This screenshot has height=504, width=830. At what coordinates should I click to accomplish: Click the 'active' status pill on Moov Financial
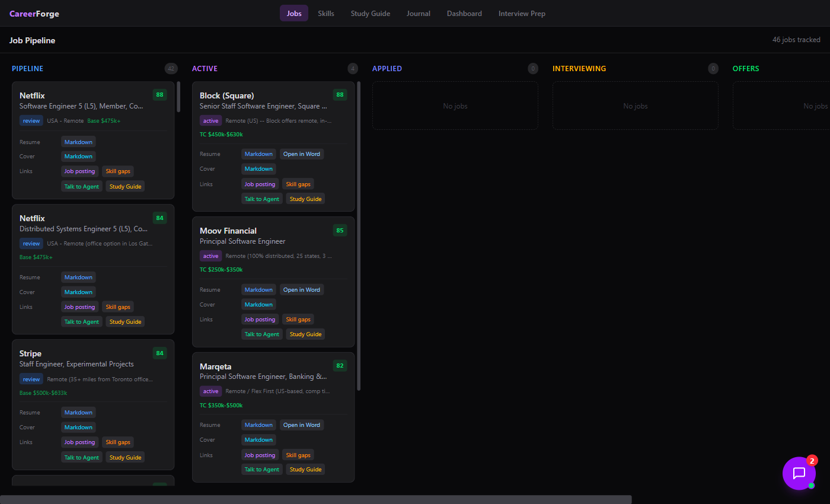(x=210, y=255)
